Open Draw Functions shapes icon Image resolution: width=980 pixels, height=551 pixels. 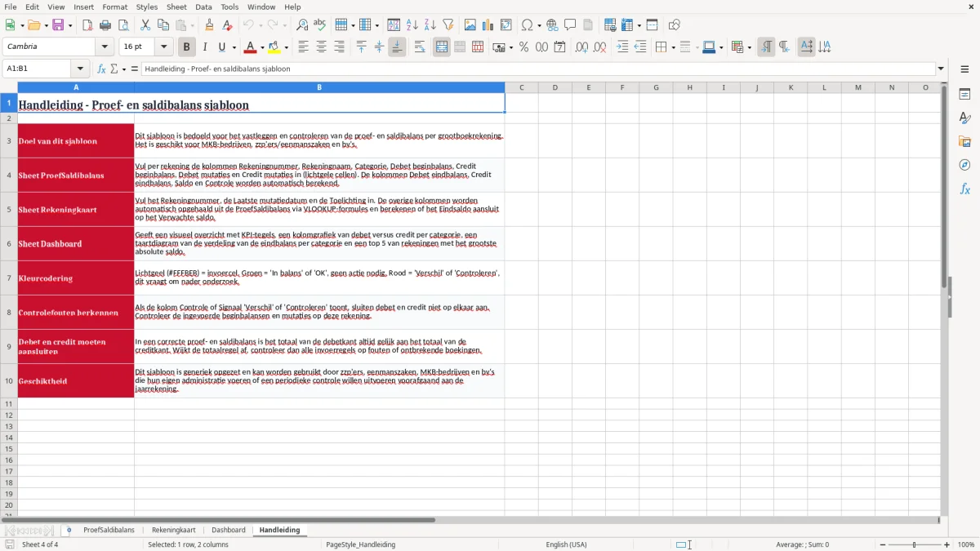(x=675, y=25)
